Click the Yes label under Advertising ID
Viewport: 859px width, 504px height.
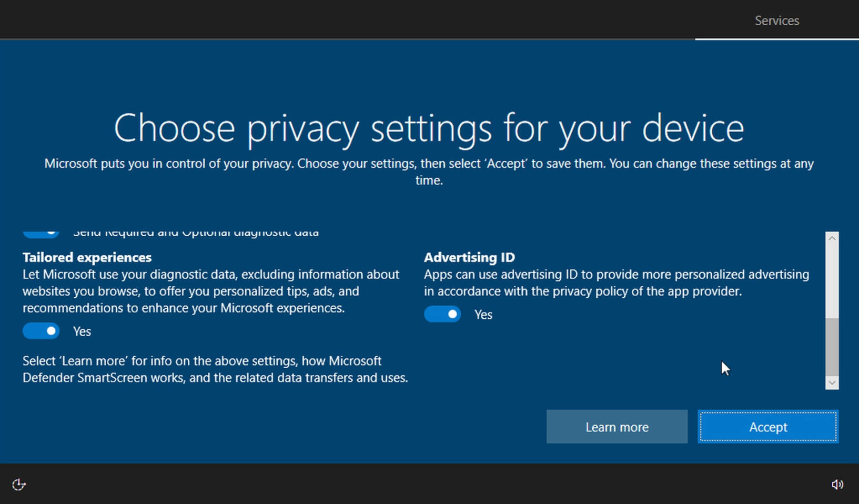click(x=483, y=315)
